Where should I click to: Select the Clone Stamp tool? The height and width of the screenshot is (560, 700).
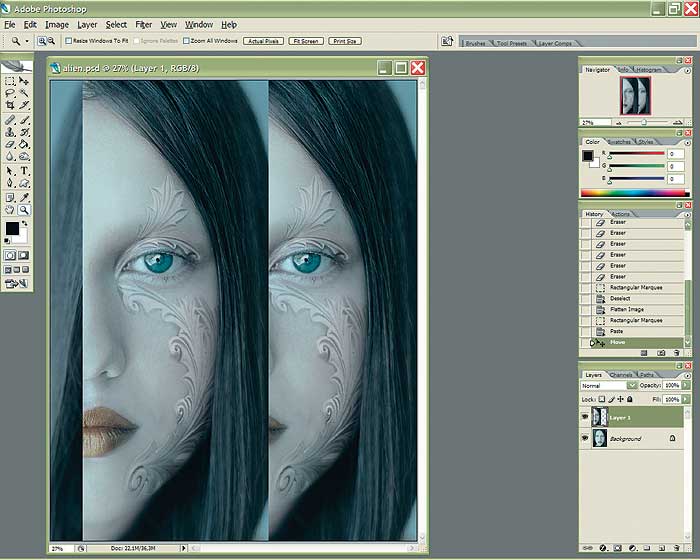pos(10,132)
